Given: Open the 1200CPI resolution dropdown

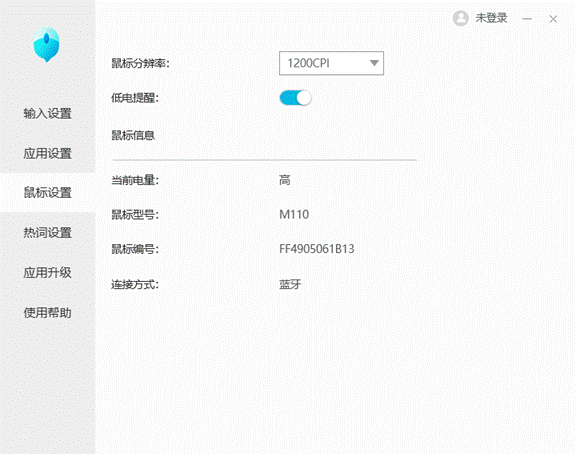Looking at the screenshot, I should [x=331, y=63].
